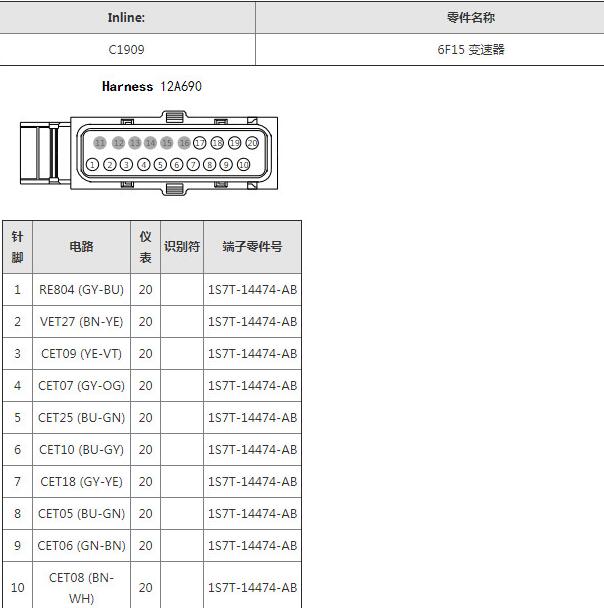Viewport: 604px width, 608px height.
Task: Click terminal part number in CET05 row
Action: tap(252, 513)
